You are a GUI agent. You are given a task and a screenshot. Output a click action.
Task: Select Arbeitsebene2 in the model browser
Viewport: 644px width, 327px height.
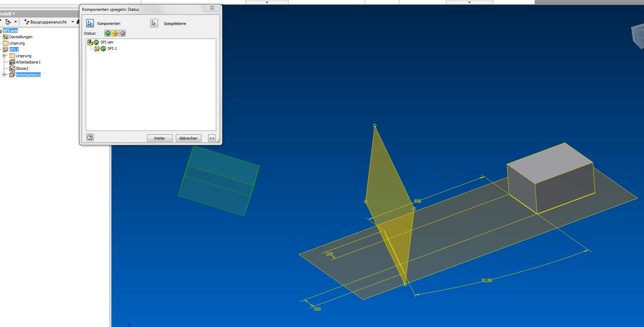(28, 75)
